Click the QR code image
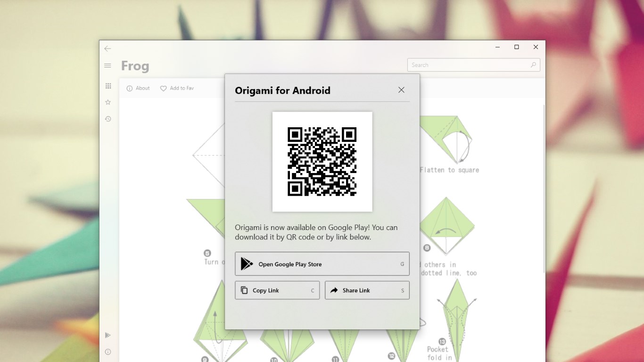The width and height of the screenshot is (644, 362). [x=322, y=162]
